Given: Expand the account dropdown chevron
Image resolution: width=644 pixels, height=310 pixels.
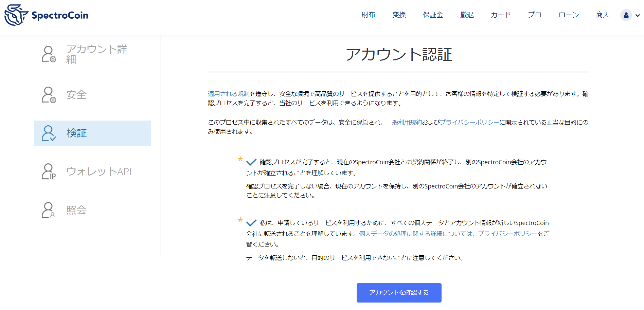Looking at the screenshot, I should 638,15.
